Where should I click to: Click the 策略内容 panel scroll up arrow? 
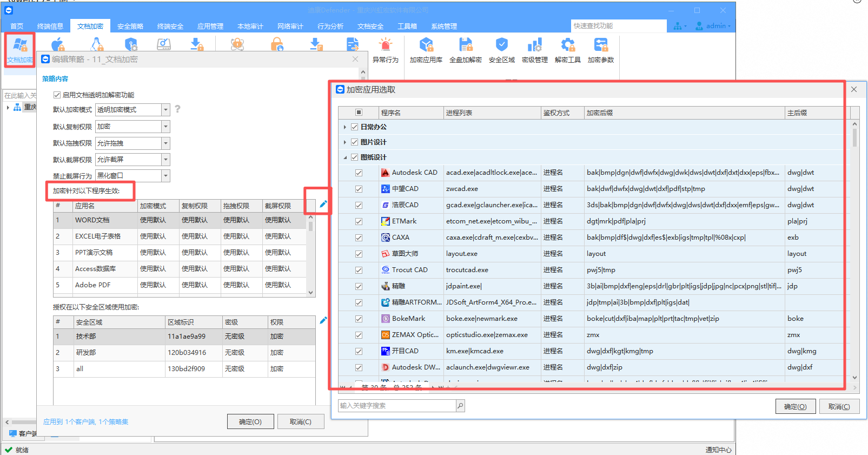click(x=363, y=72)
